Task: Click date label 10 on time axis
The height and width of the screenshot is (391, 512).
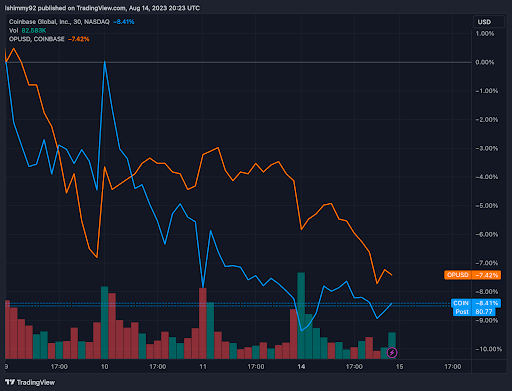Action: pyautogui.click(x=104, y=367)
